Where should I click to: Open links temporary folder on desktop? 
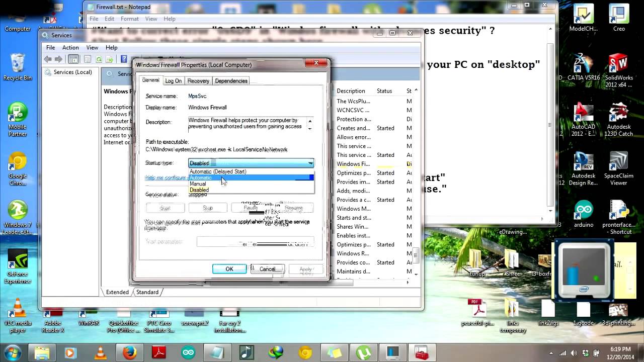click(512, 317)
